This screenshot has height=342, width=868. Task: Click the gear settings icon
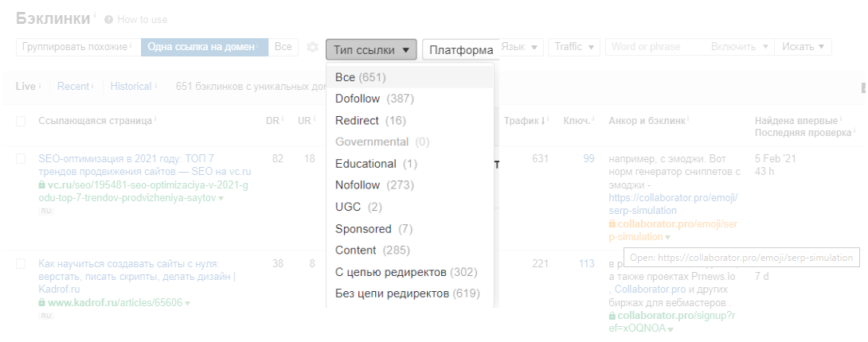313,48
